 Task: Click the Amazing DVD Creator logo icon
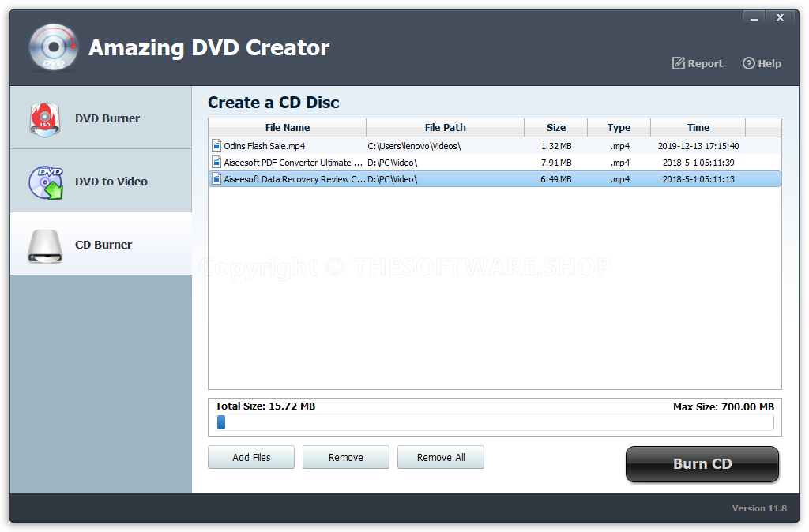[52, 47]
